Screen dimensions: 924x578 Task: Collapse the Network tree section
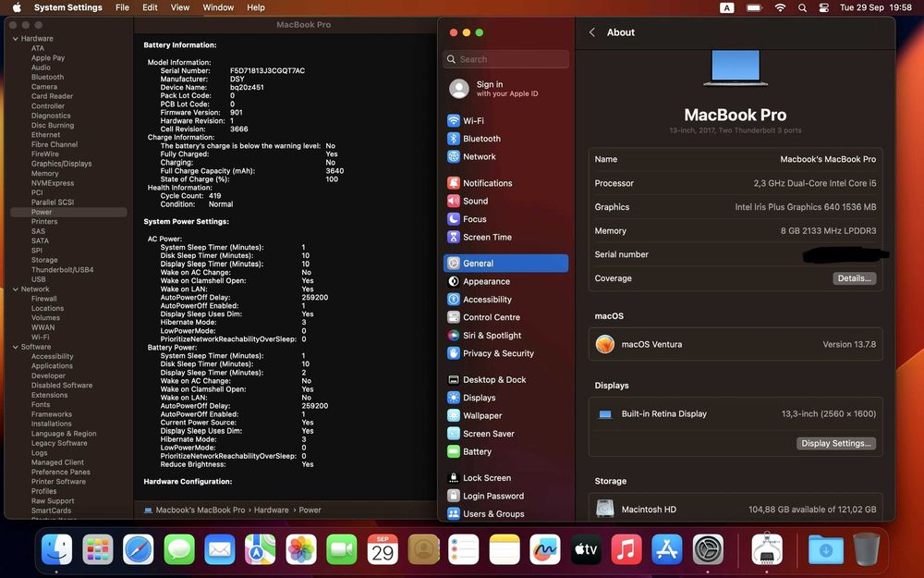pyautogui.click(x=16, y=289)
